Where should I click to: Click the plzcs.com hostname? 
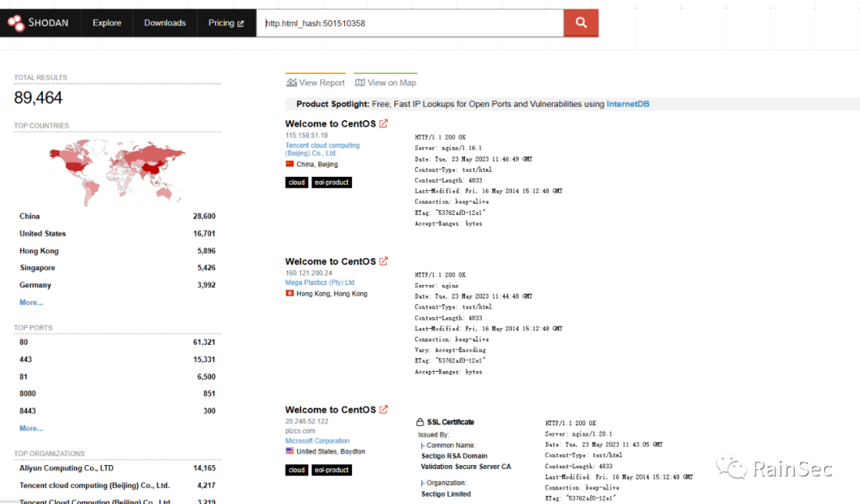[300, 431]
